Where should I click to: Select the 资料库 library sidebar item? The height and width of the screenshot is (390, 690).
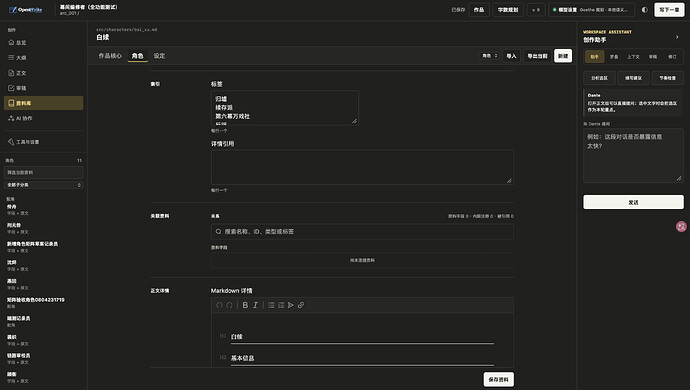[43, 103]
